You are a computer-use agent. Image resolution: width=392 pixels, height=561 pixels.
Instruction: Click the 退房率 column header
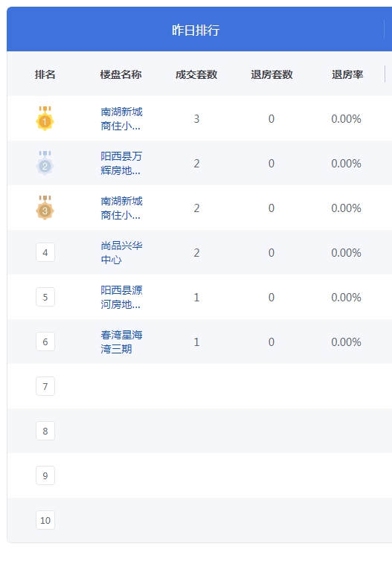[347, 74]
